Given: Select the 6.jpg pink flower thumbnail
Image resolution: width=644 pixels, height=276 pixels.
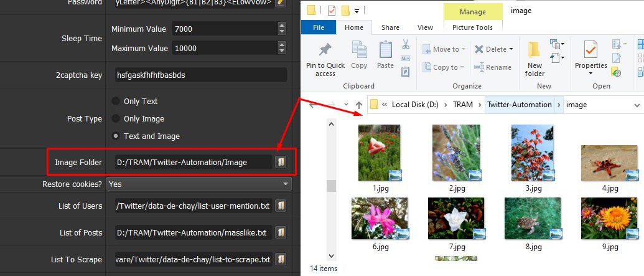Looking at the screenshot, I should click(x=380, y=219).
